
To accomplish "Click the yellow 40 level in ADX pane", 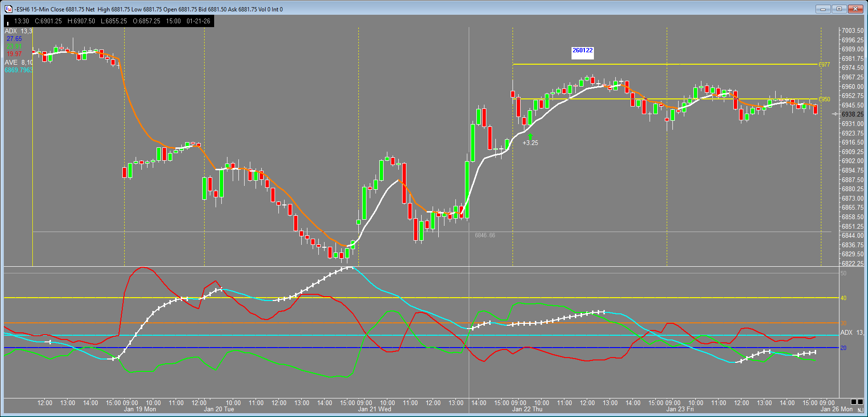I will [x=844, y=298].
